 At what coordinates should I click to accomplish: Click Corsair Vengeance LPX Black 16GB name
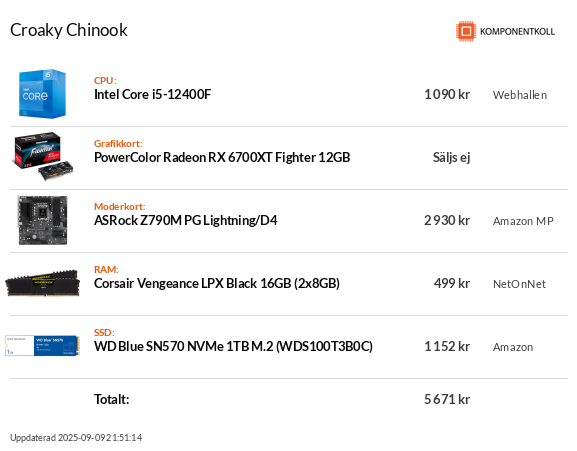click(217, 284)
